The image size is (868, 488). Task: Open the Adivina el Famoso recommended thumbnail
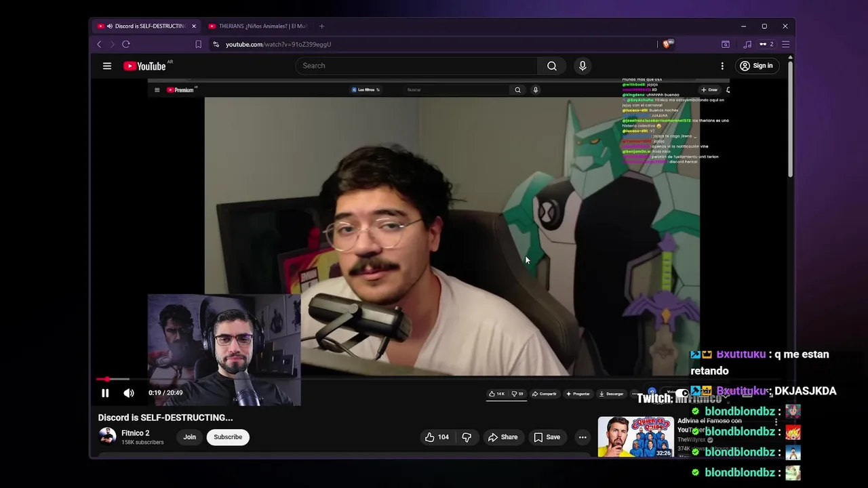pyautogui.click(x=635, y=437)
